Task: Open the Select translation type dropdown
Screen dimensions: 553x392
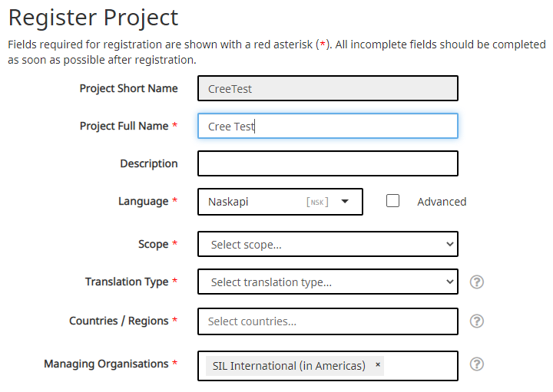Action: point(328,282)
